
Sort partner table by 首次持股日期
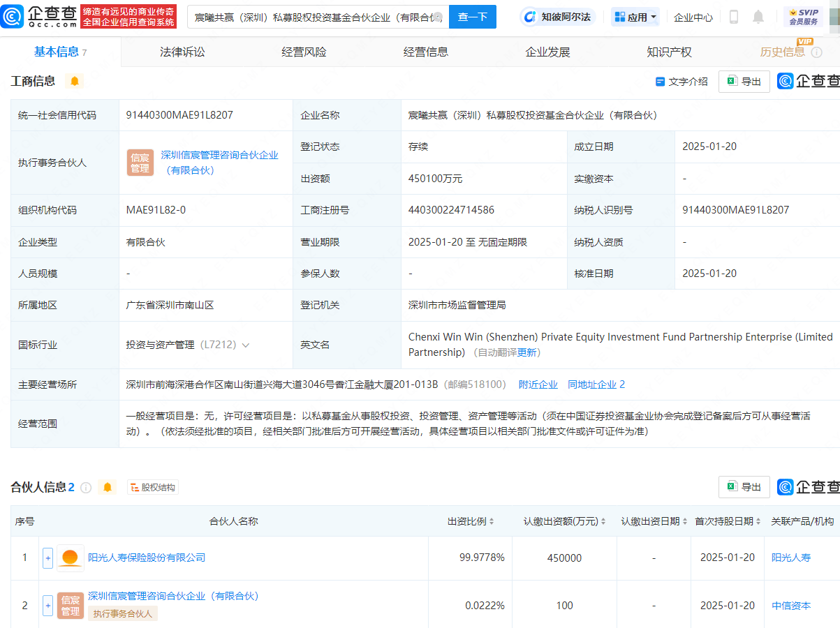coord(758,521)
